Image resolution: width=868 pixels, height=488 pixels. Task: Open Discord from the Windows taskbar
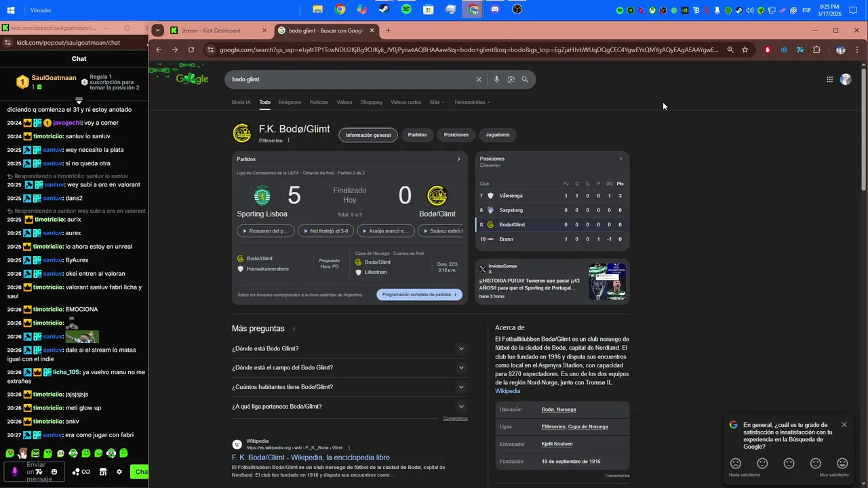(x=495, y=9)
